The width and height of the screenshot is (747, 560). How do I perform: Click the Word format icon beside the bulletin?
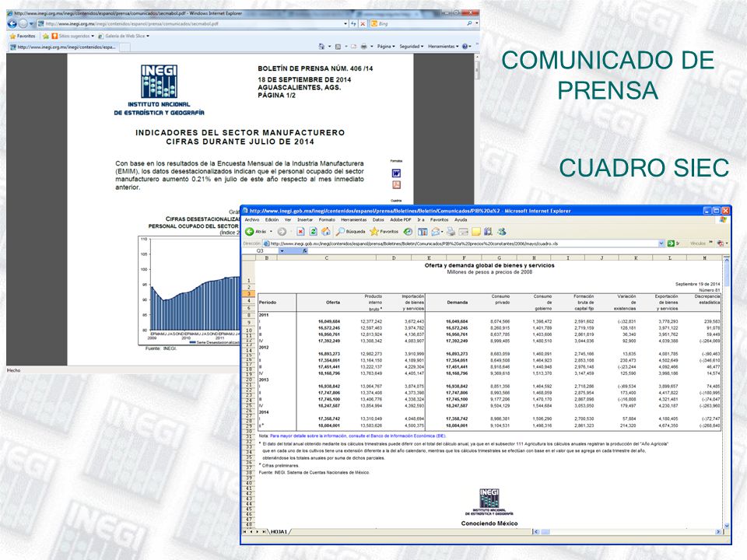pyautogui.click(x=396, y=173)
